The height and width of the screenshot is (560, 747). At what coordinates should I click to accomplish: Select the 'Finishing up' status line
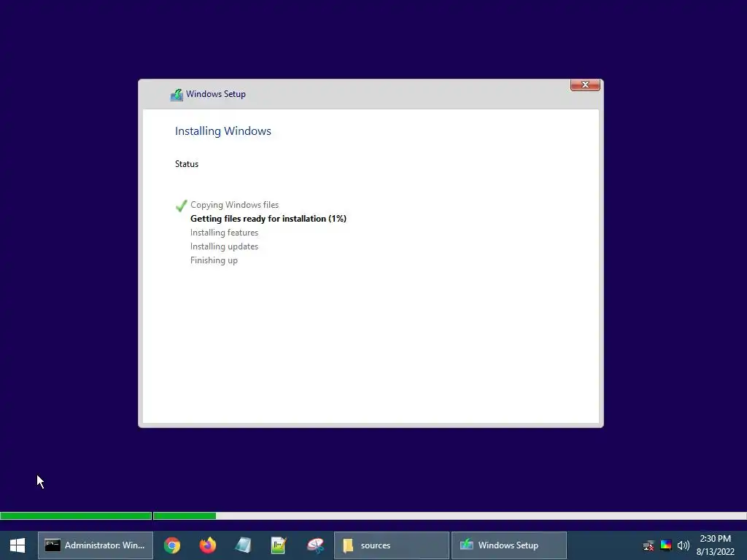(x=214, y=260)
